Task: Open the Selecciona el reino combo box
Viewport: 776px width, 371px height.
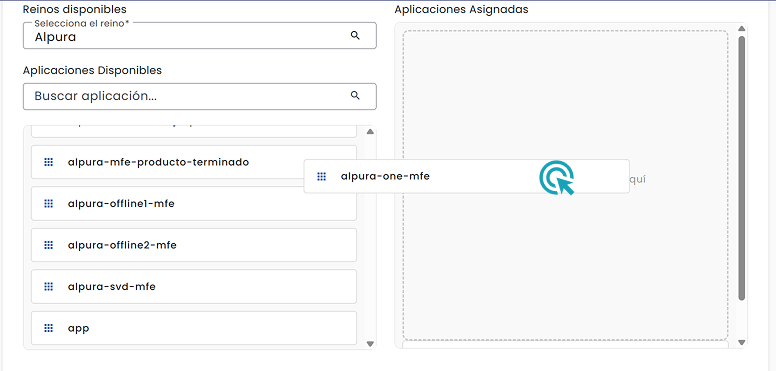Action: [200, 36]
